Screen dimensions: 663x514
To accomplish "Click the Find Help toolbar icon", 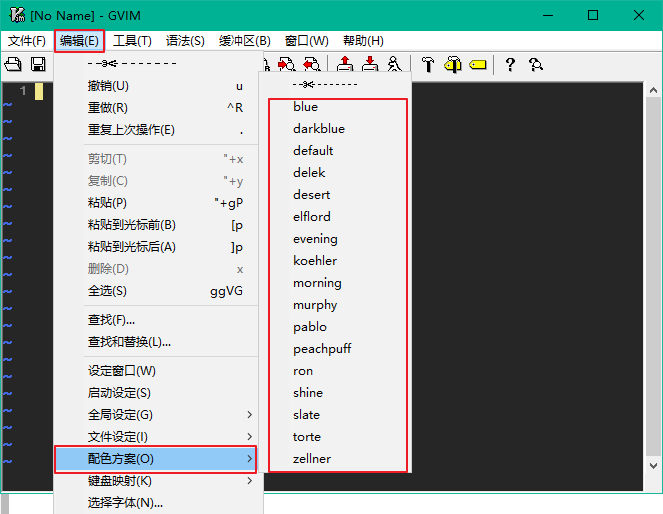I will point(536,65).
